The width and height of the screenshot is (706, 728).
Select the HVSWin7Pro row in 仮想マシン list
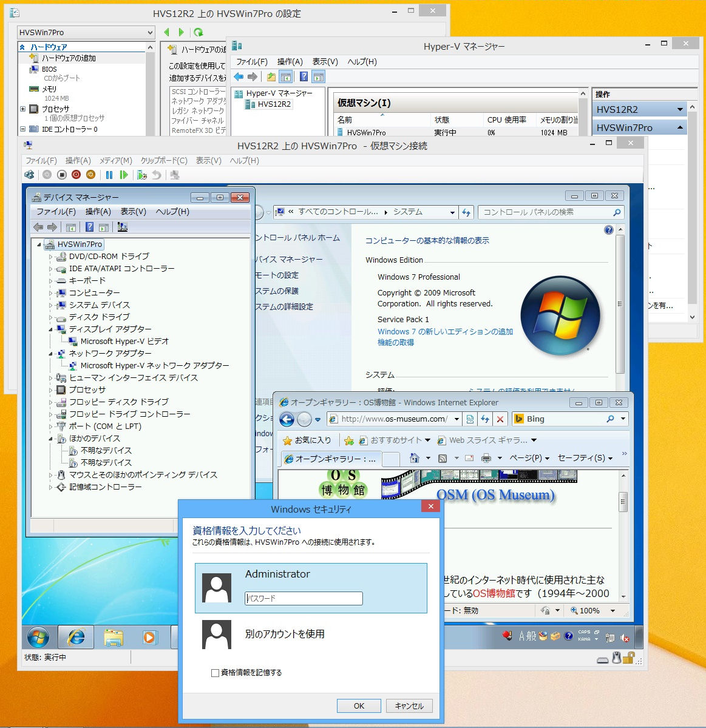tap(455, 132)
